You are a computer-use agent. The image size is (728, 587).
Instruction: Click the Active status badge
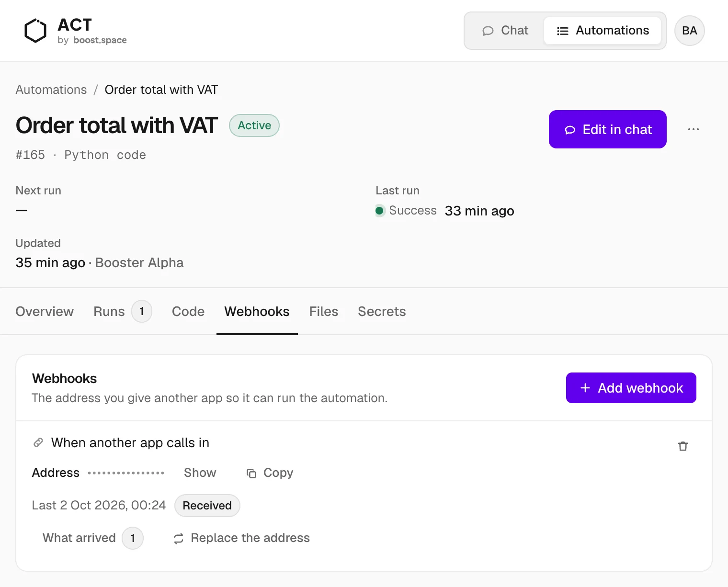[254, 125]
